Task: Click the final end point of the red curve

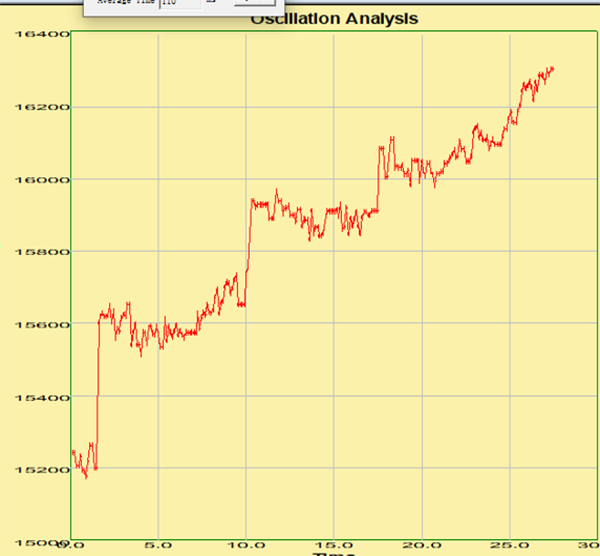Action: 553,68
